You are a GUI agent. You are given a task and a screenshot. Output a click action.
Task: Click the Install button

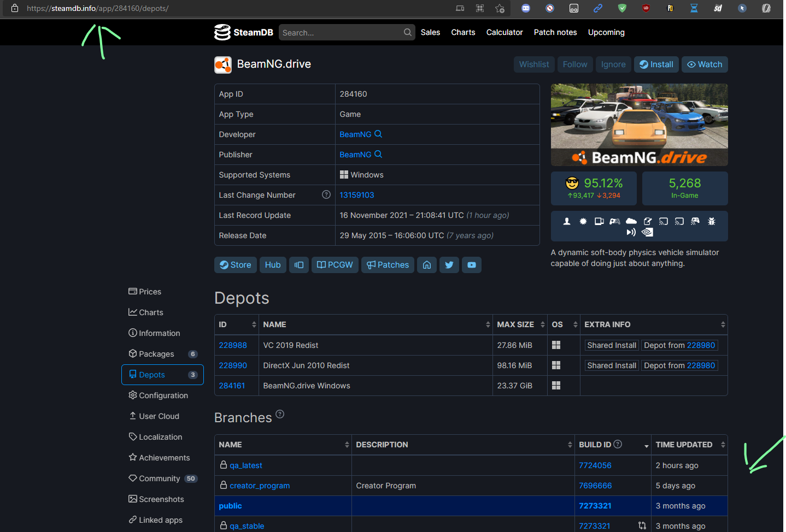(656, 64)
